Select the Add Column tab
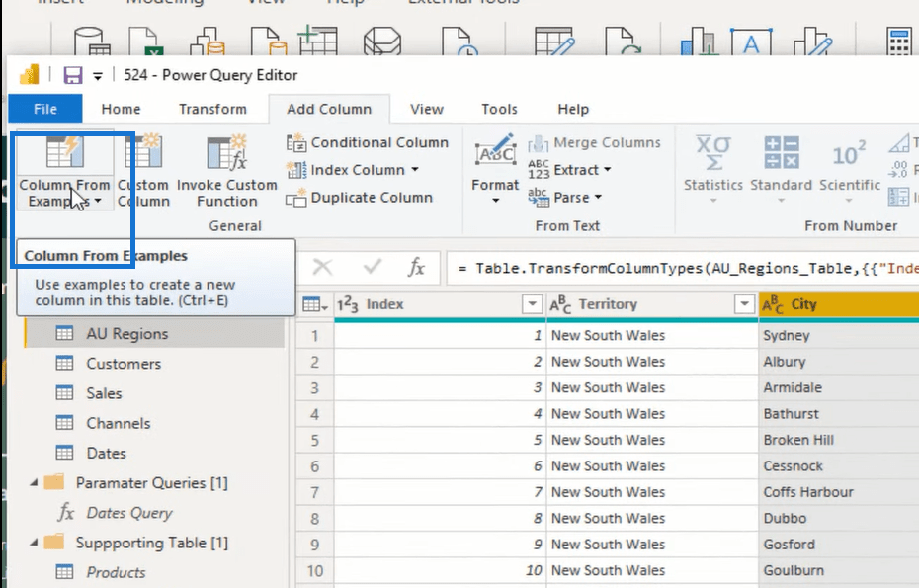Image resolution: width=919 pixels, height=588 pixels. point(329,109)
